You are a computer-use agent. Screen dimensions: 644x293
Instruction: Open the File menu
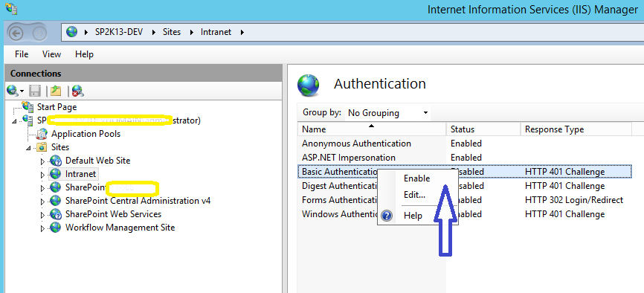tap(22, 54)
